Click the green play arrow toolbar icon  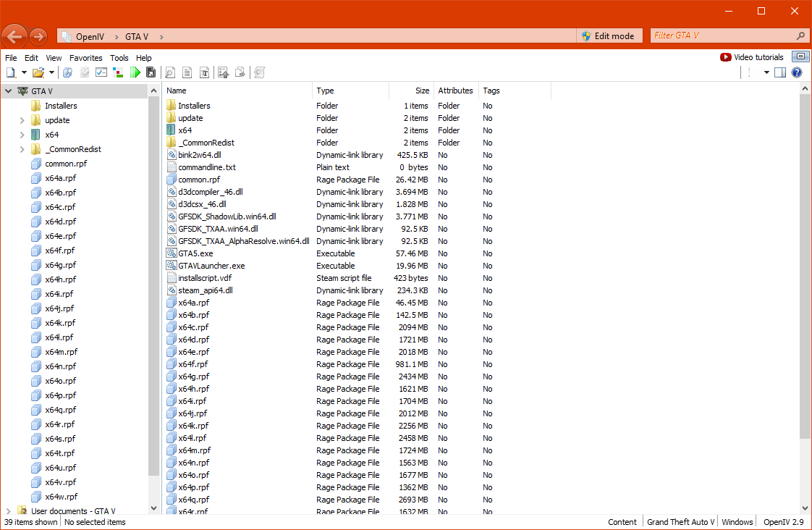[x=135, y=72]
